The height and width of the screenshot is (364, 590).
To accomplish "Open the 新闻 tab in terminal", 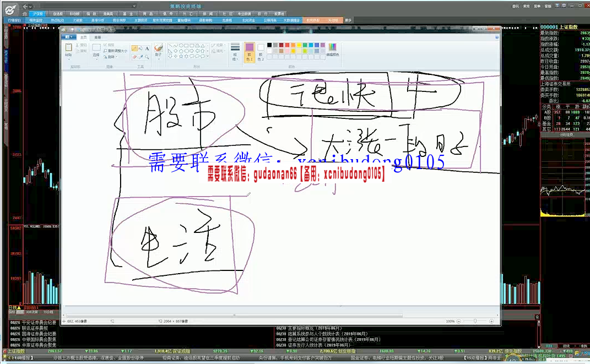I will 208,14.
